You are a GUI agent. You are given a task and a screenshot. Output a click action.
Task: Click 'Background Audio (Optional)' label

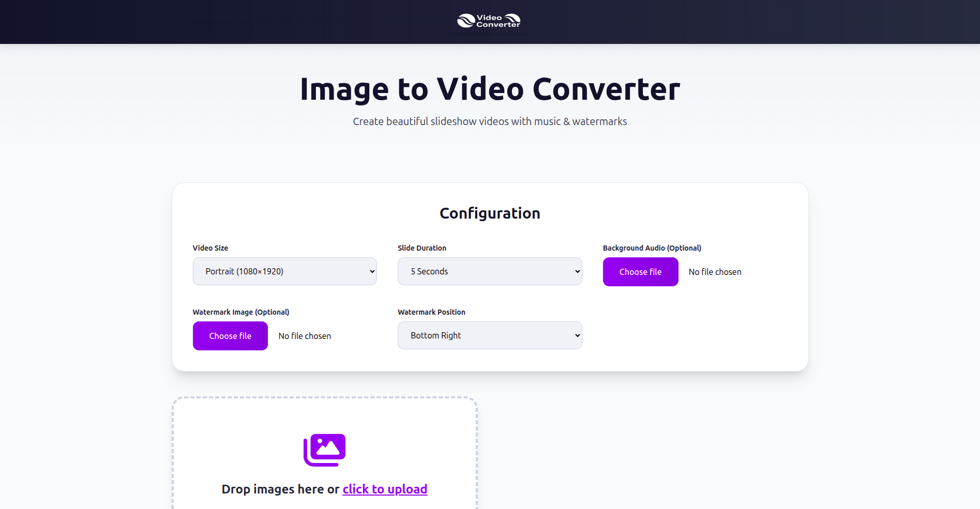coord(652,248)
